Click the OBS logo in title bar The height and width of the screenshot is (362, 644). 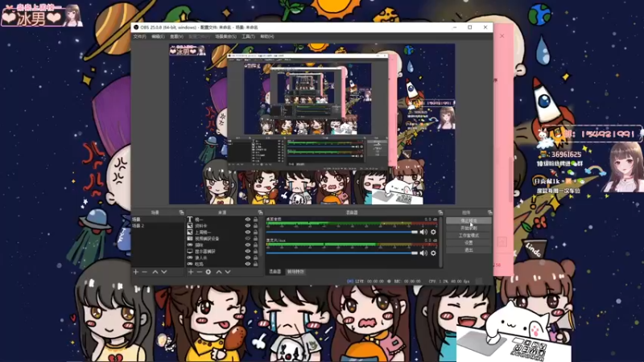click(136, 27)
